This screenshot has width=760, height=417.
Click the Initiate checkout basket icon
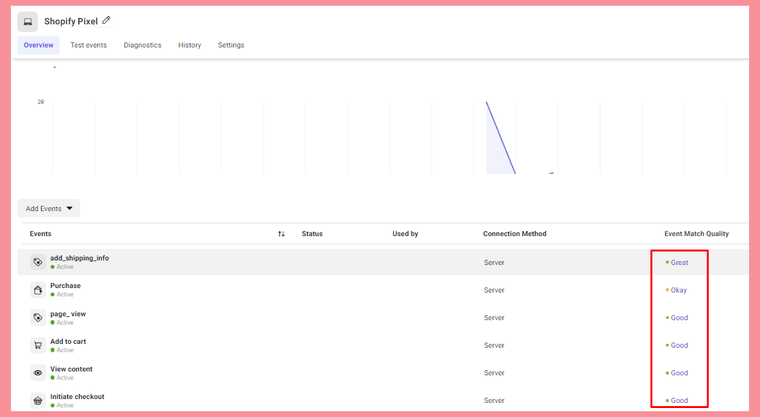click(37, 400)
